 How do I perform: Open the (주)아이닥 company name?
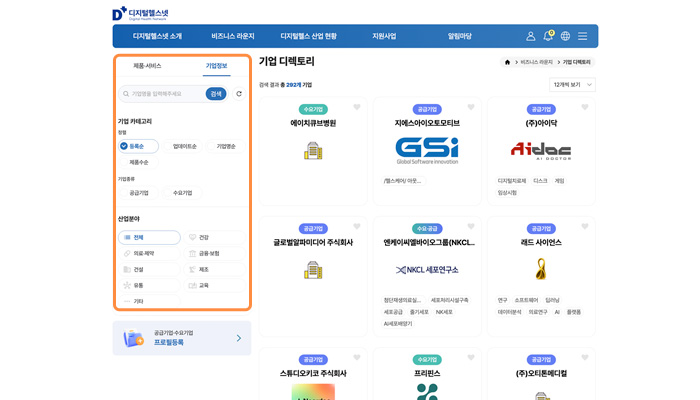click(x=541, y=123)
